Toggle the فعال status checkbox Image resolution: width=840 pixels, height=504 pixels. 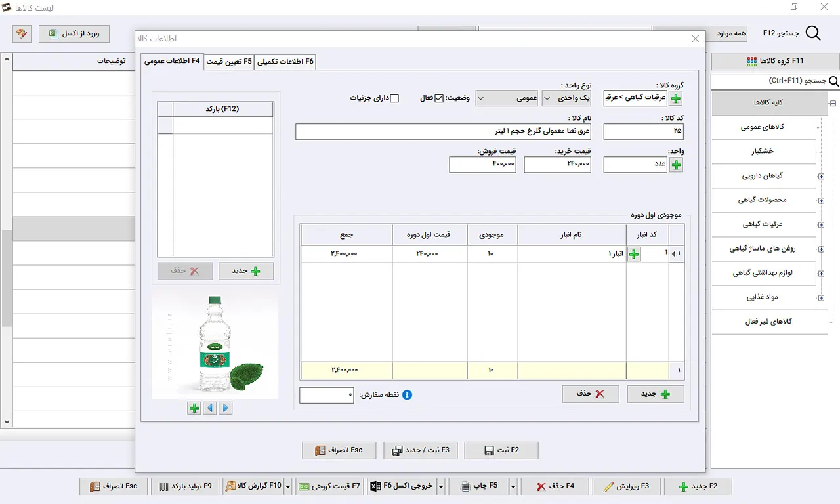(x=440, y=98)
